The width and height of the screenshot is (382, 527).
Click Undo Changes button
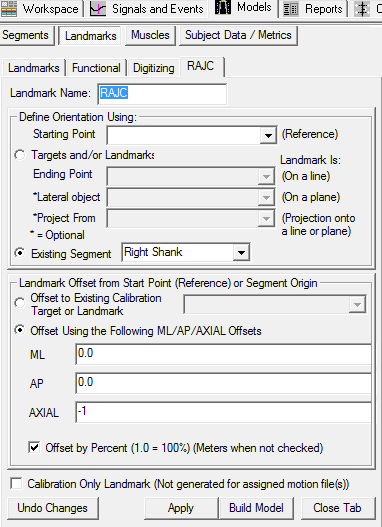[x=53, y=508]
